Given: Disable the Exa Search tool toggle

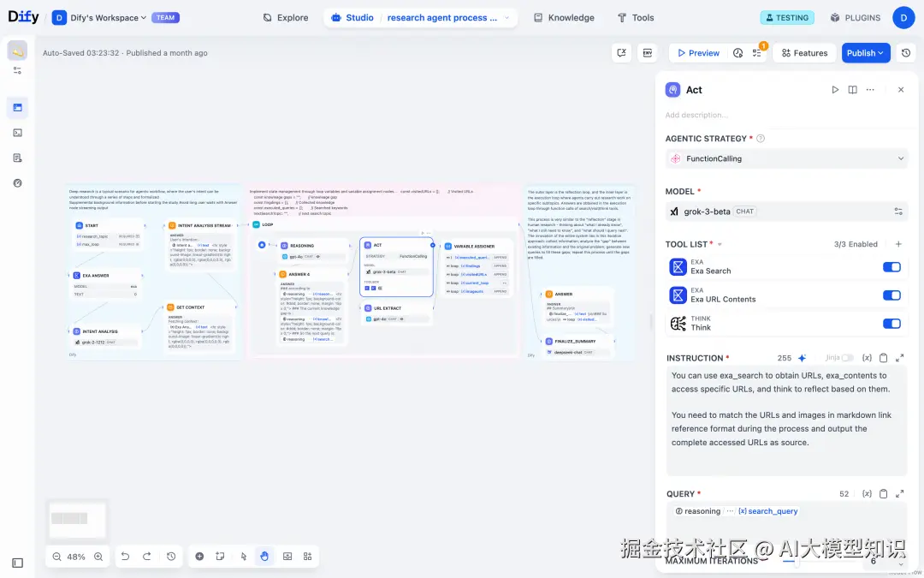Looking at the screenshot, I should tap(891, 267).
